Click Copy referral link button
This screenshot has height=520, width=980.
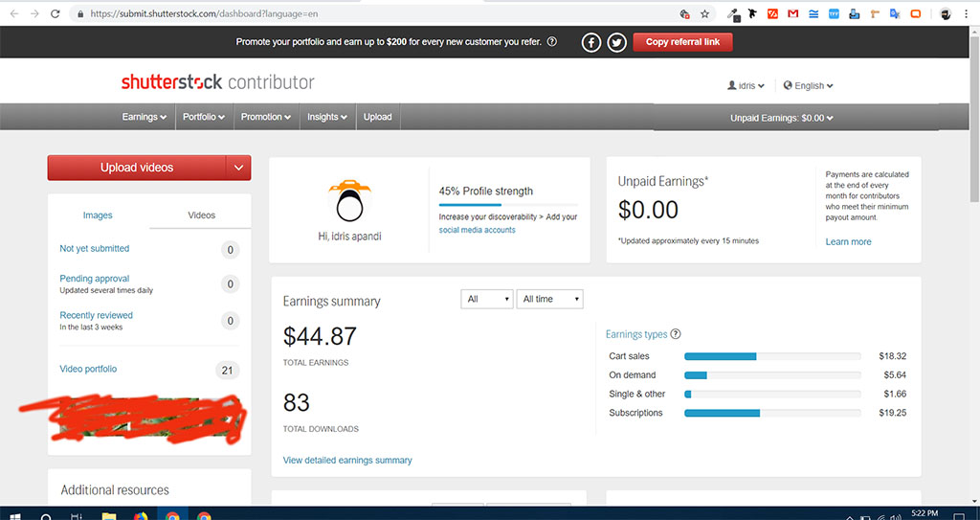coord(682,42)
